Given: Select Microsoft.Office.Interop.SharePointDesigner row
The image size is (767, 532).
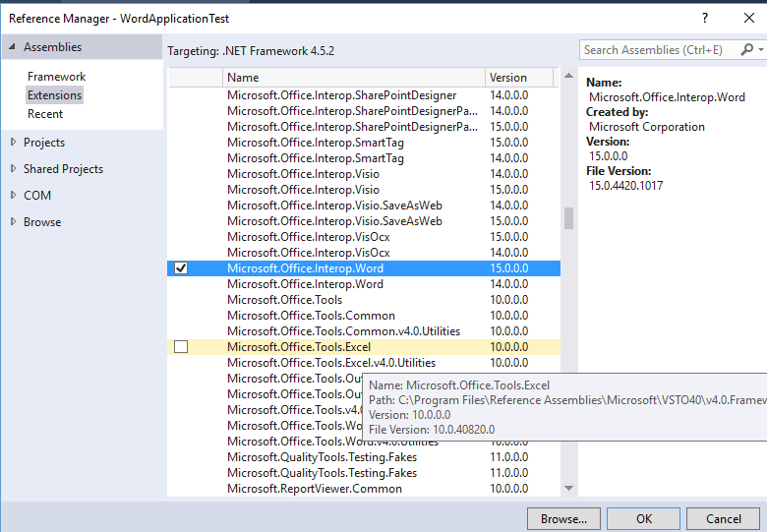Looking at the screenshot, I should coord(364,95).
